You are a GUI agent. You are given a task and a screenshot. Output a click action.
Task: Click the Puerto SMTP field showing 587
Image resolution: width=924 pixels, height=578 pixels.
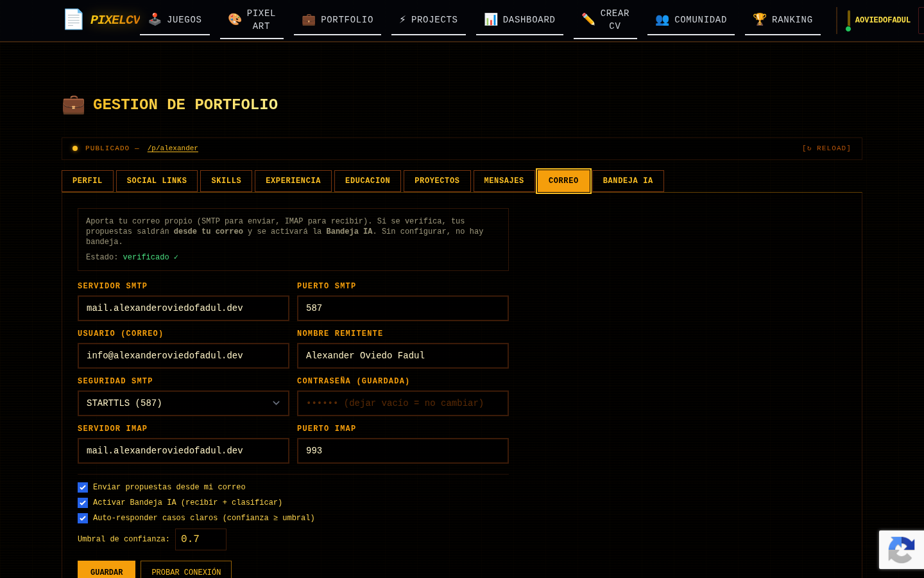click(x=403, y=308)
